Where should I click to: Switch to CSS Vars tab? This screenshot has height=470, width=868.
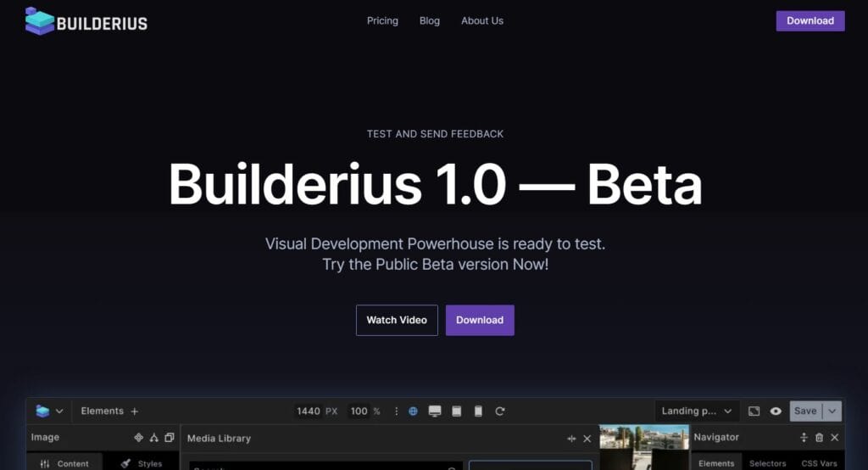click(x=820, y=463)
